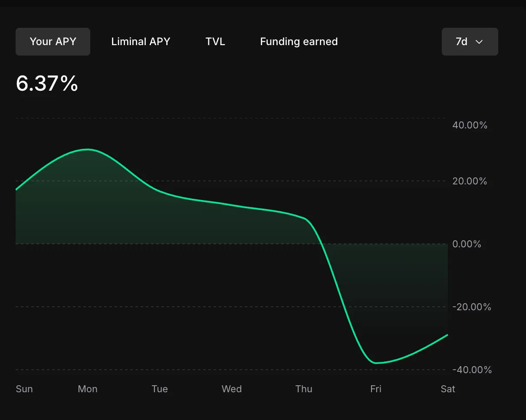This screenshot has width=526, height=420.
Task: Switch to the Your APY tab
Action: point(53,42)
